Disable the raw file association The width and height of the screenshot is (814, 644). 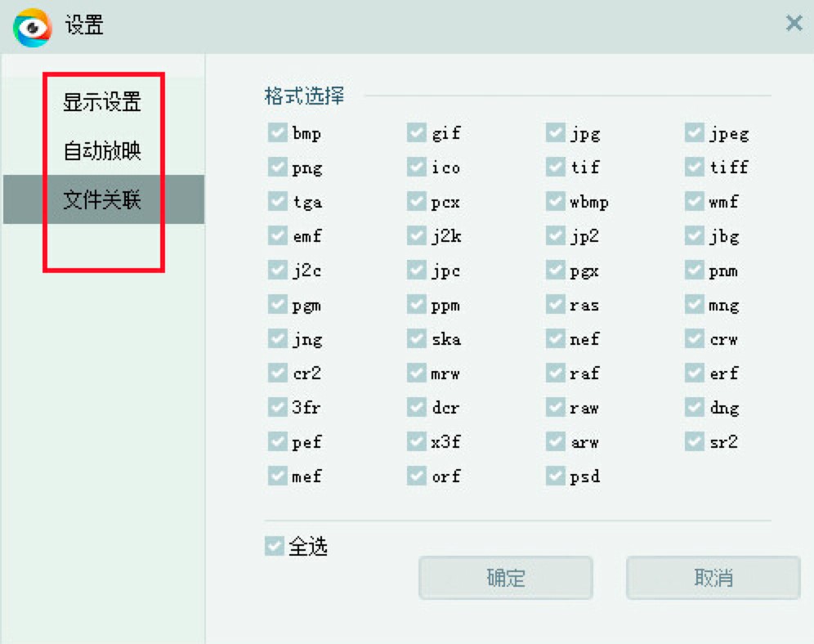[x=557, y=407]
